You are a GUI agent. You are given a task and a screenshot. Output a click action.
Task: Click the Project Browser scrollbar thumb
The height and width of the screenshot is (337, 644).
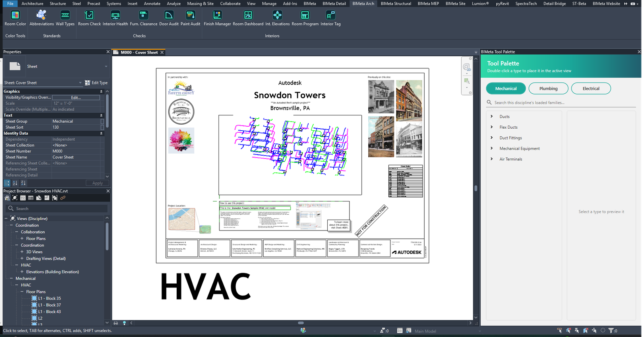tap(107, 236)
